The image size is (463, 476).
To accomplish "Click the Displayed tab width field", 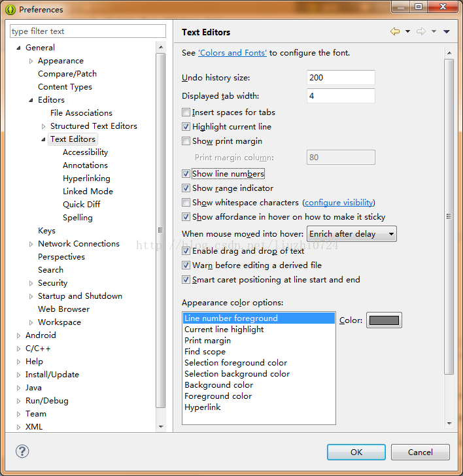I will point(341,96).
